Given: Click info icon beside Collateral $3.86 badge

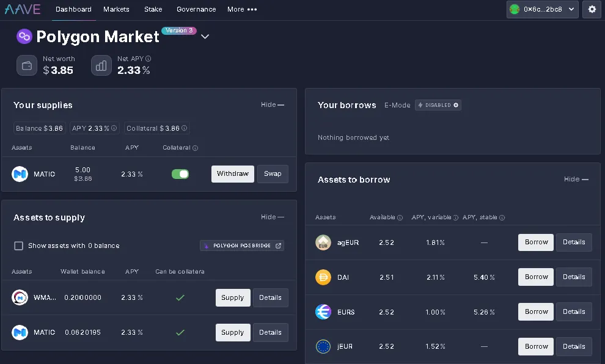Looking at the screenshot, I should point(185,128).
